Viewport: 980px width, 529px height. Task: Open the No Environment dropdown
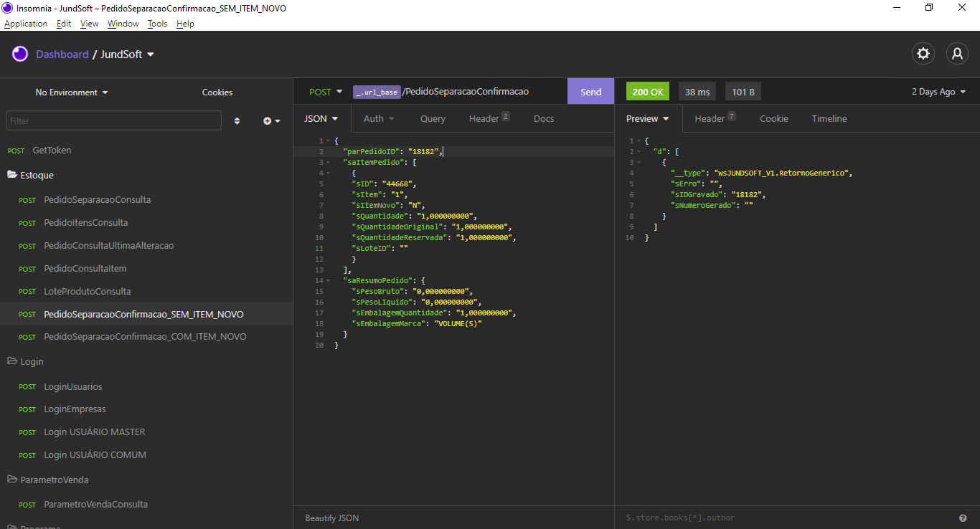pyautogui.click(x=72, y=92)
